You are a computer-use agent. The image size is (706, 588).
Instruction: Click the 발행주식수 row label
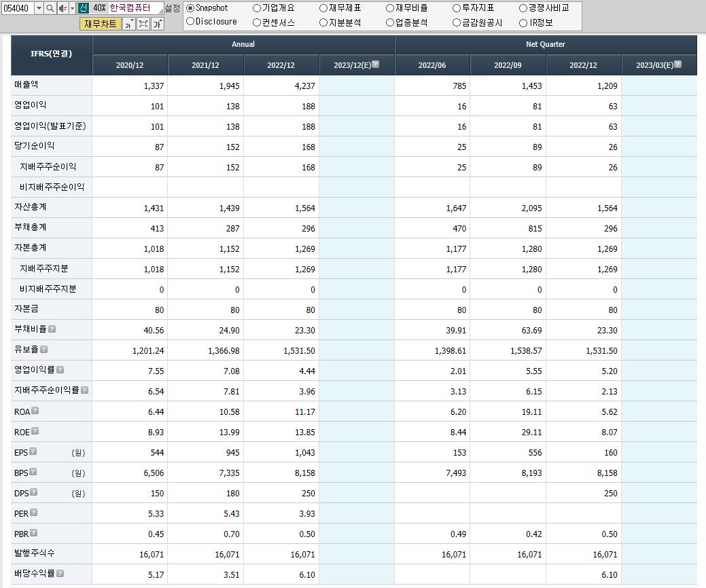(35, 553)
